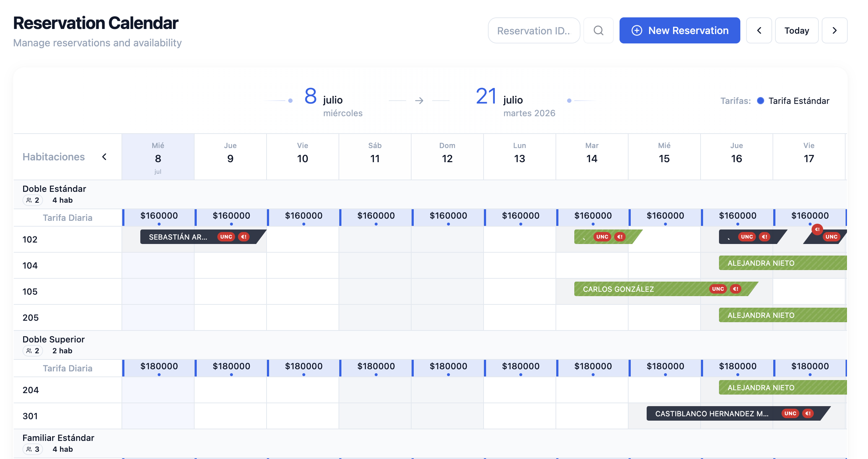Focus the Reservation ID search field

coord(534,30)
